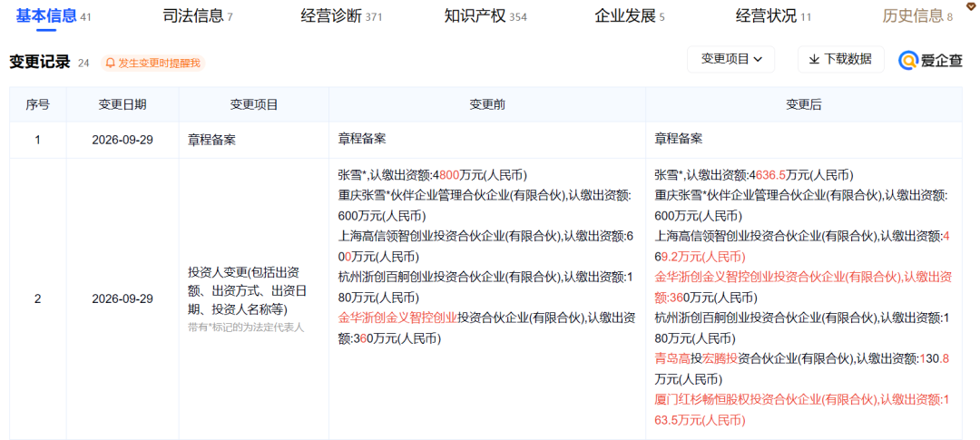Click 张雪* 4636.5万元 entry in 变更后
Viewport: 980px width, 440px height.
pyautogui.click(x=754, y=175)
